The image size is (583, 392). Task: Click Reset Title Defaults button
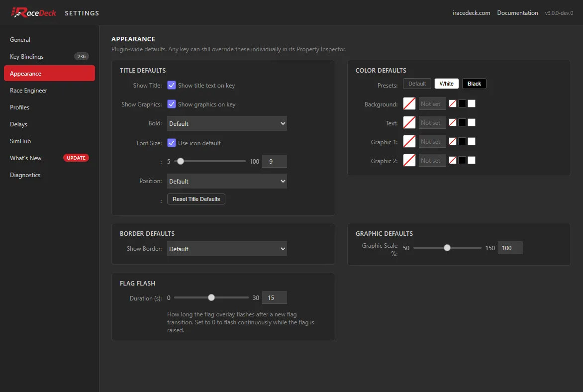196,199
